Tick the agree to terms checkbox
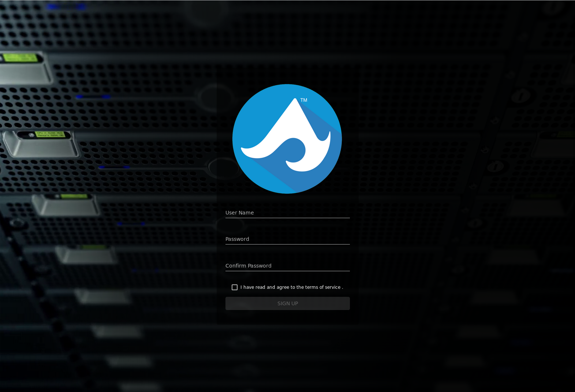 click(235, 287)
